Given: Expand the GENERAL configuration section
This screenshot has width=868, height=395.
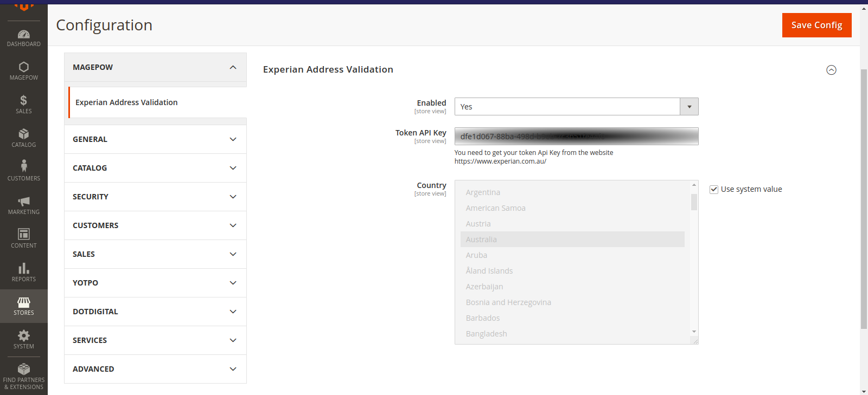Looking at the screenshot, I should pyautogui.click(x=155, y=139).
